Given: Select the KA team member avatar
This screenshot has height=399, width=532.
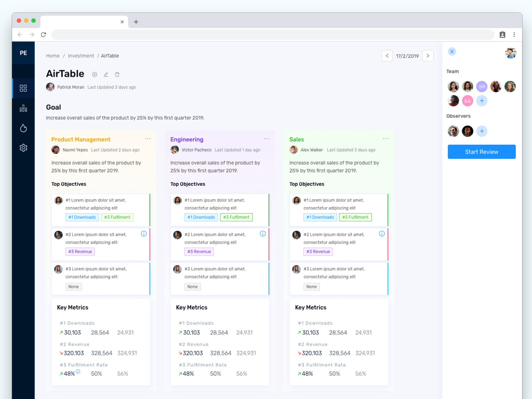Looking at the screenshot, I should click(x=468, y=101).
